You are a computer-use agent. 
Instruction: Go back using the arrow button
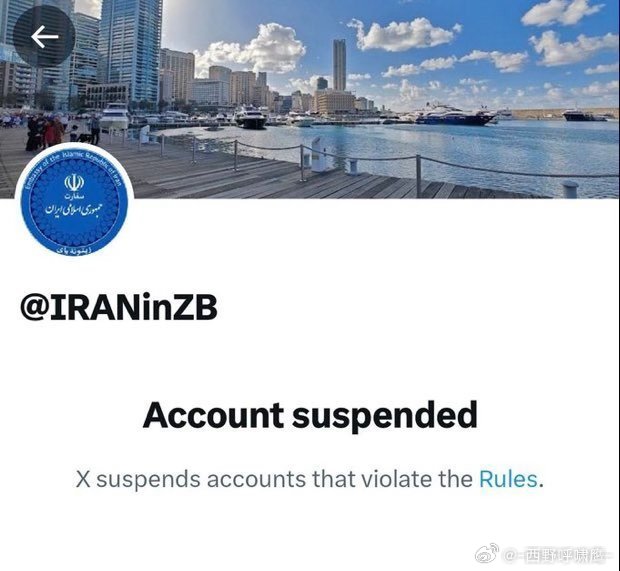[x=44, y=36]
